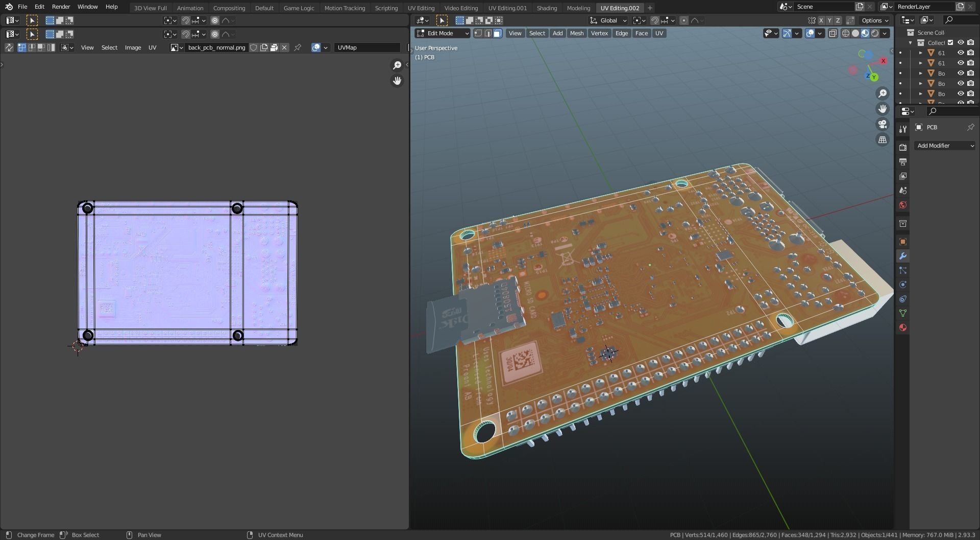Add a new workspace with the plus button
This screenshot has height=540, width=980.
650,8
